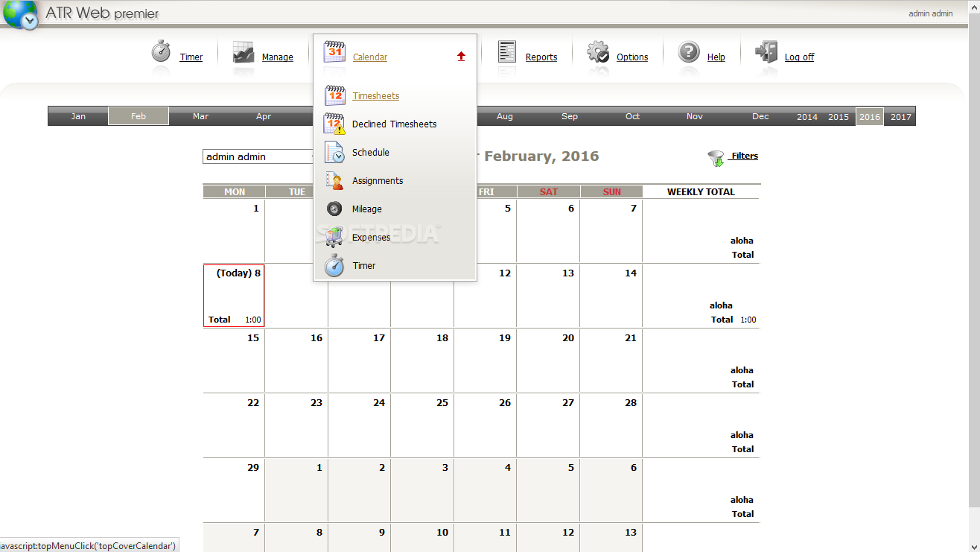
Task: Click the Filters funnel icon
Action: point(716,158)
